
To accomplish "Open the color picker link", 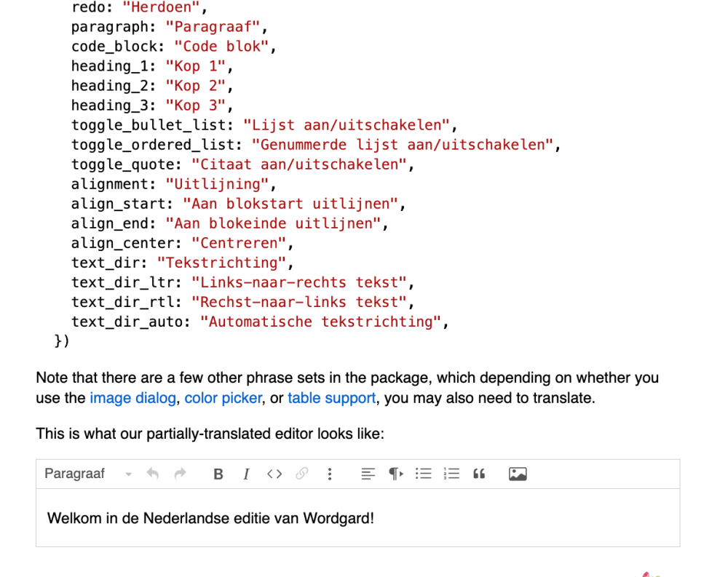I will 223,398.
